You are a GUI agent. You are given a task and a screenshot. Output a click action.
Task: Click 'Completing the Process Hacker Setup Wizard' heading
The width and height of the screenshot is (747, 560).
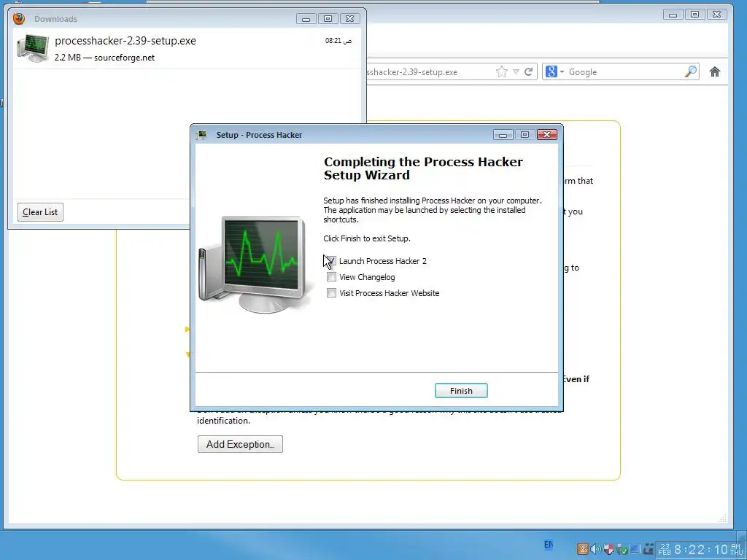click(423, 168)
